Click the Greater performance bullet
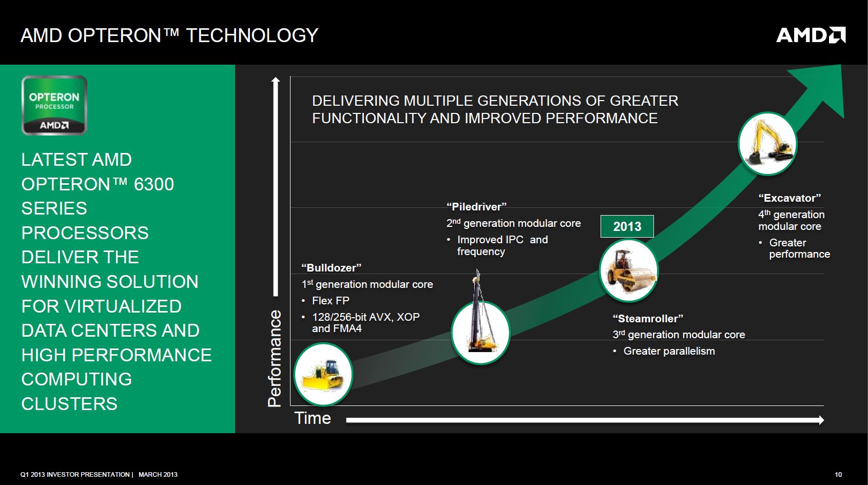The image size is (868, 485). (x=794, y=248)
